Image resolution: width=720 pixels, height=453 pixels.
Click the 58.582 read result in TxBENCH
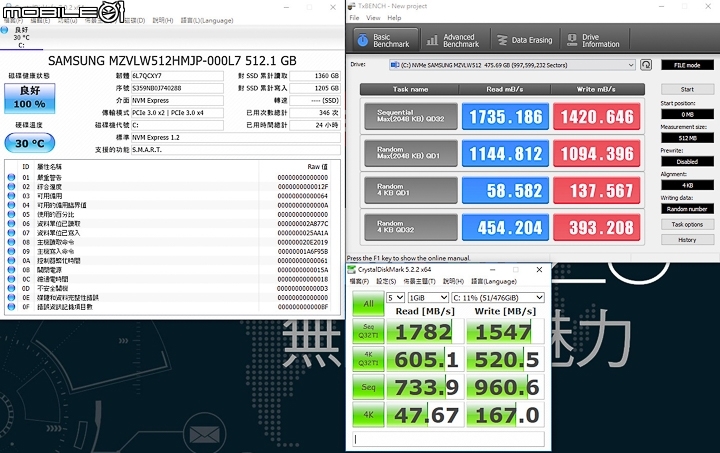point(505,190)
